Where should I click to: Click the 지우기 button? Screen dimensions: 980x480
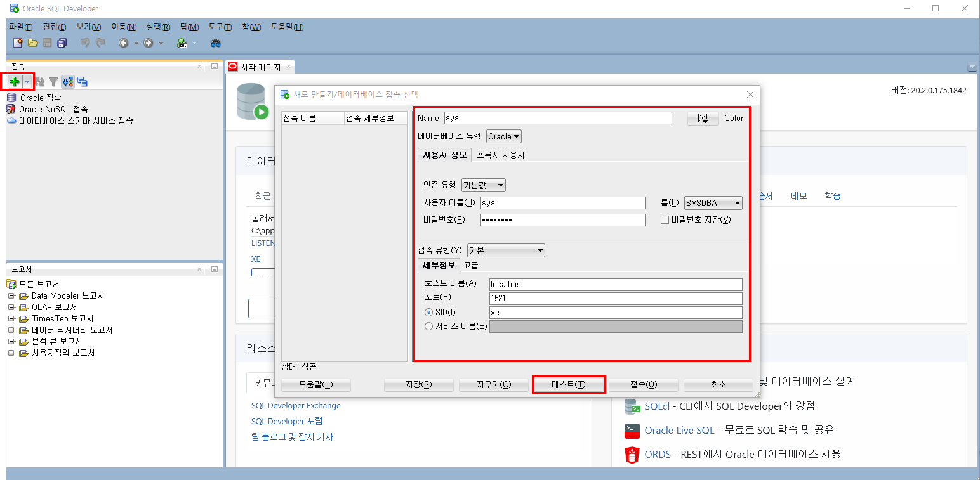(494, 385)
